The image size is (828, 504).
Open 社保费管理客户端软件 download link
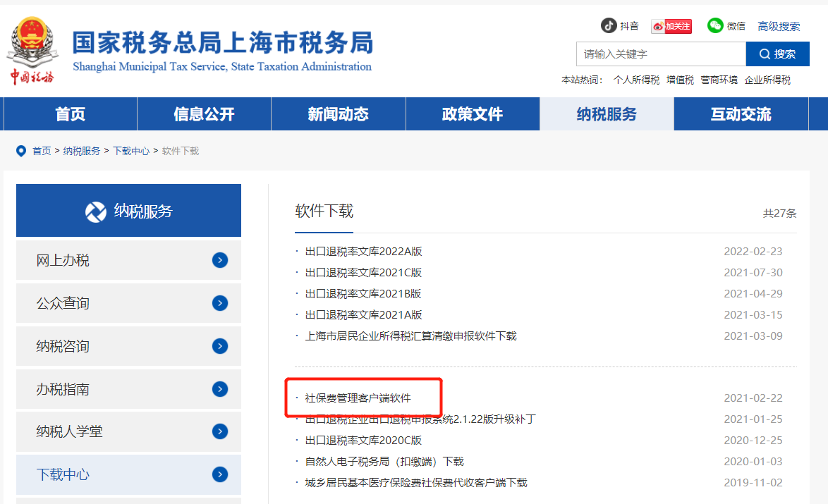(x=358, y=398)
